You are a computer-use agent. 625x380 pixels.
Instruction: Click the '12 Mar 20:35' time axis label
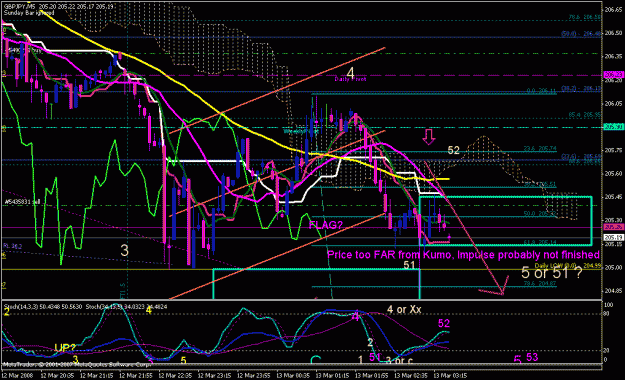(x=57, y=375)
